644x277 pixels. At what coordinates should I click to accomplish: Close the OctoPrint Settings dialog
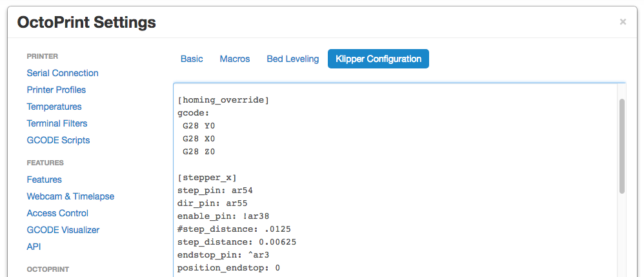pyautogui.click(x=623, y=22)
